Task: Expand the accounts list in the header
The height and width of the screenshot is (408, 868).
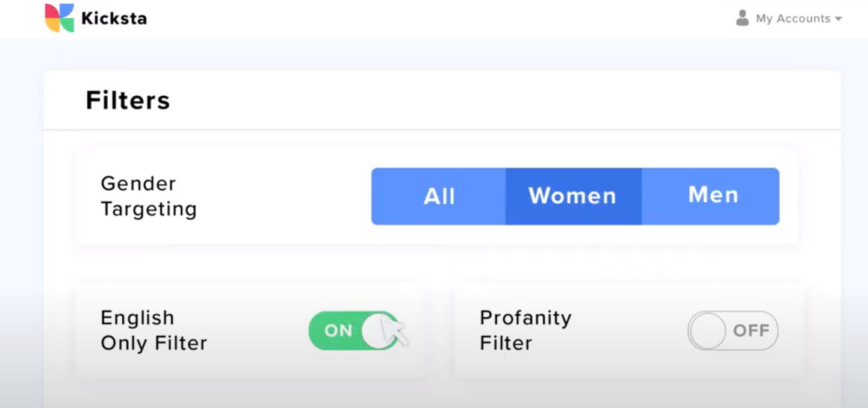Action: coord(793,17)
